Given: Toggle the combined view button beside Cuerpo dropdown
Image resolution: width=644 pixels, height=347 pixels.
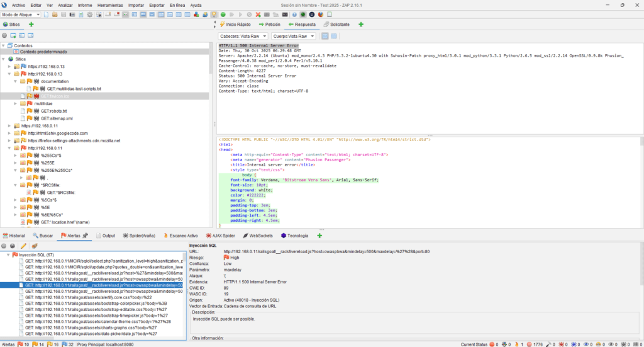Looking at the screenshot, I should tap(334, 37).
